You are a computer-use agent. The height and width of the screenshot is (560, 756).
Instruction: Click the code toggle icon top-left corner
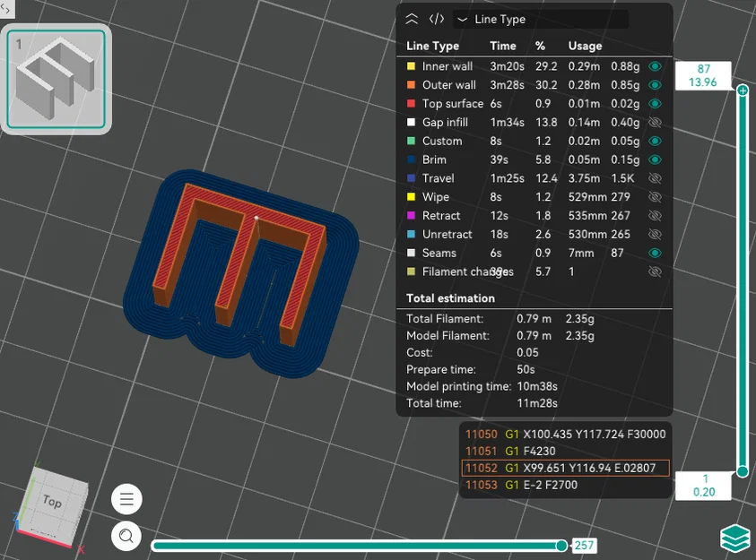5,8
